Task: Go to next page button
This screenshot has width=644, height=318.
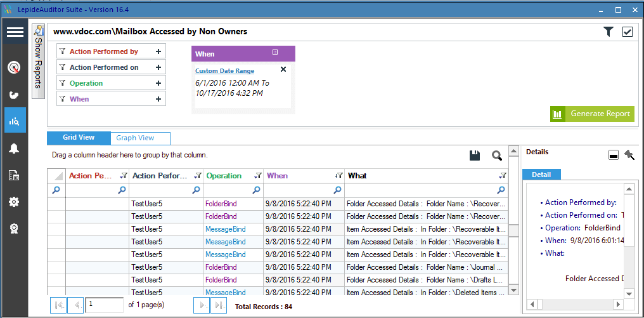Action: tap(202, 305)
